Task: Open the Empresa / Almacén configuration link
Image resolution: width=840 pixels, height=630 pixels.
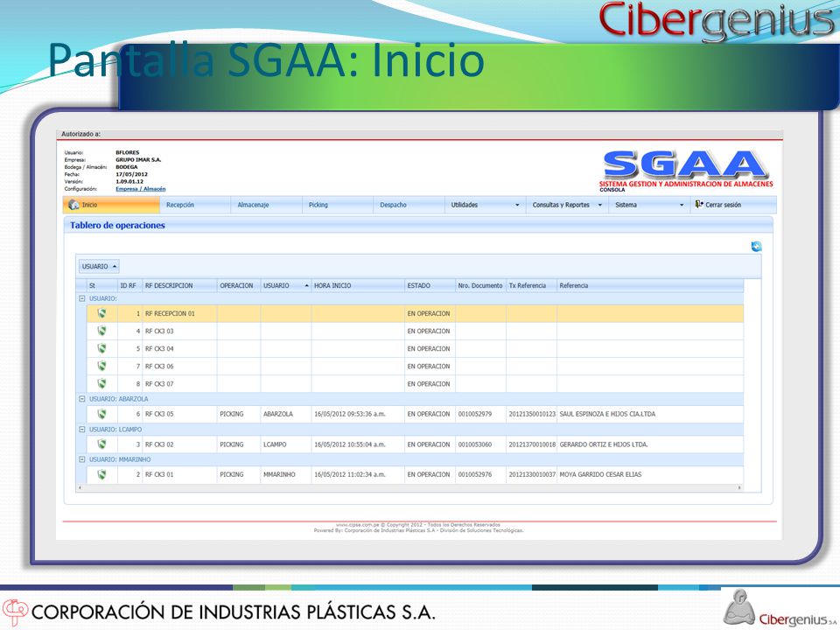Action: (140, 189)
